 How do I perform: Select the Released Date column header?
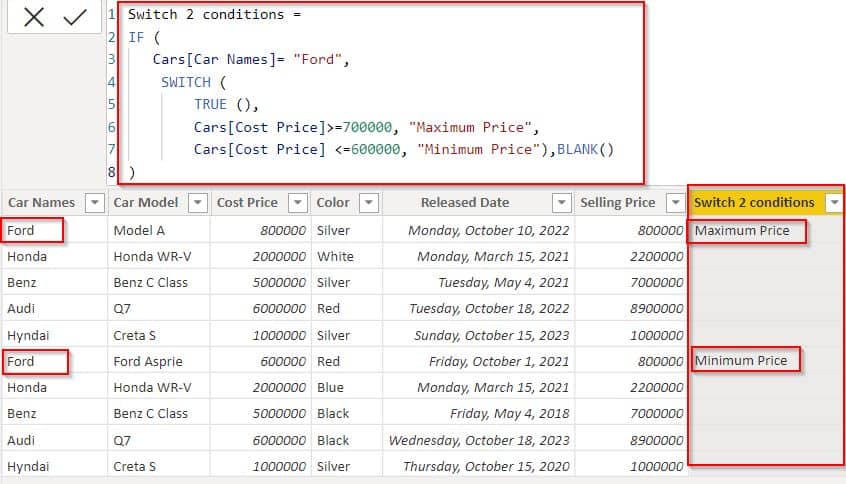[x=465, y=203]
